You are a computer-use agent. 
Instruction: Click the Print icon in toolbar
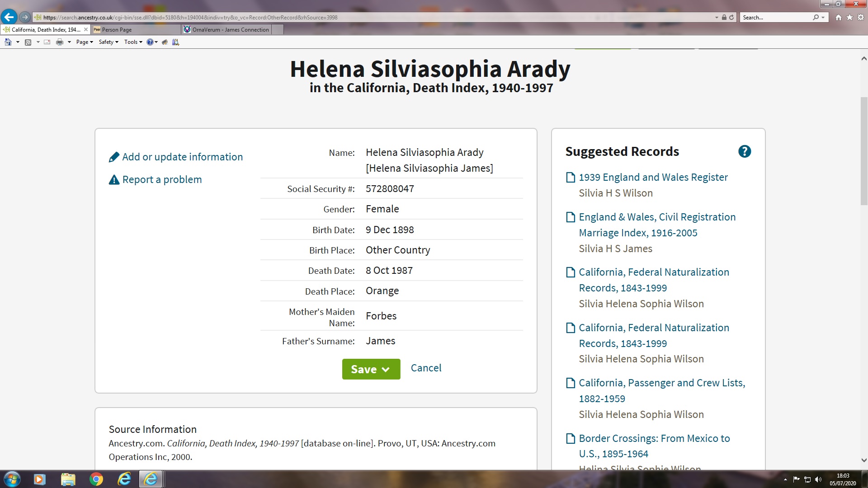(59, 42)
